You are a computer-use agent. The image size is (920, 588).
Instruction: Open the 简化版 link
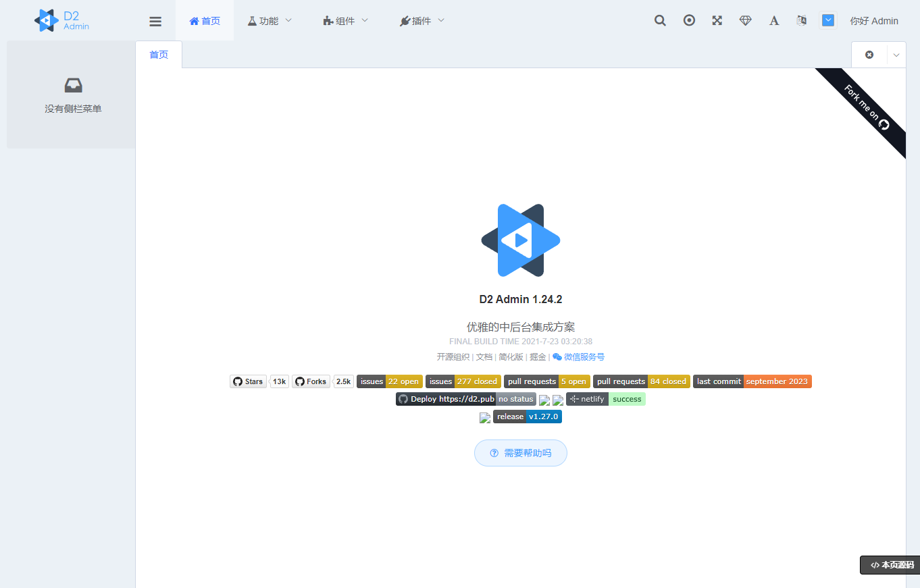[511, 357]
